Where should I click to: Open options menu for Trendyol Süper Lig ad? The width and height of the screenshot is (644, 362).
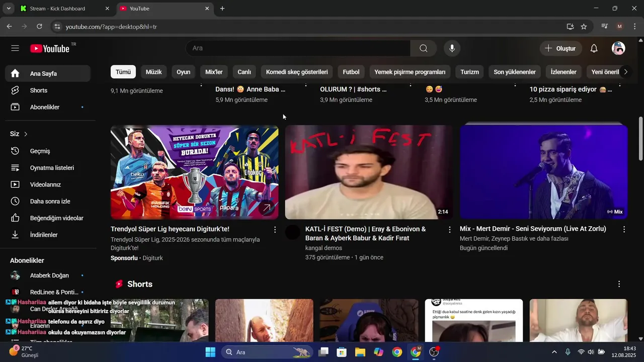pos(275,229)
